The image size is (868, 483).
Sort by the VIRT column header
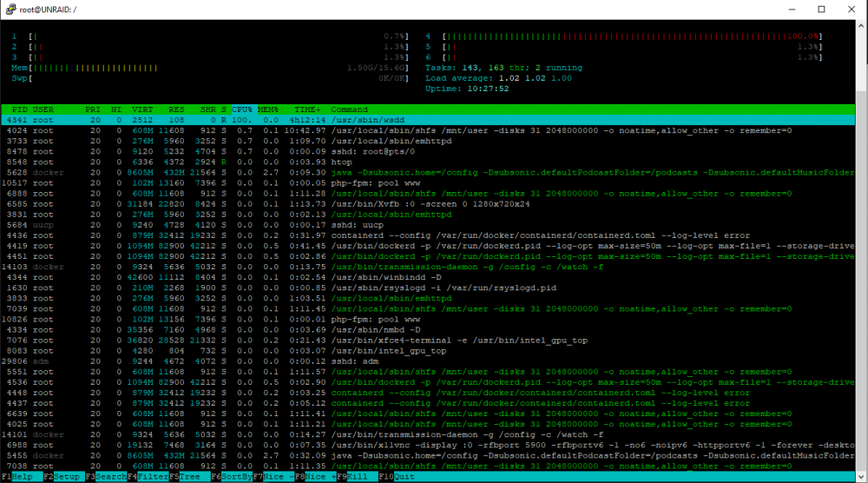pyautogui.click(x=142, y=109)
